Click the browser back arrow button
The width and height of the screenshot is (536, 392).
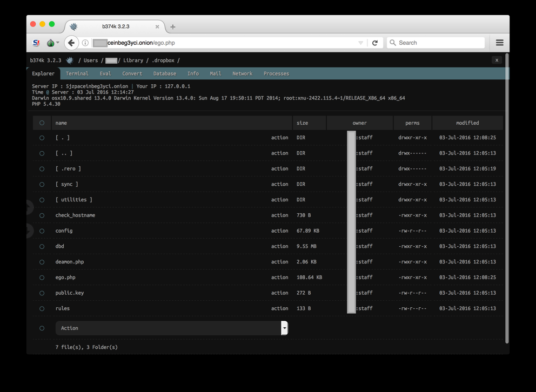coord(71,43)
